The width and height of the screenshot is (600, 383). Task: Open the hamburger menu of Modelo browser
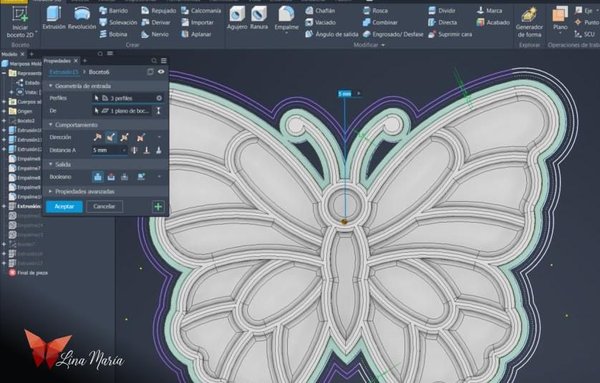pyautogui.click(x=110, y=54)
